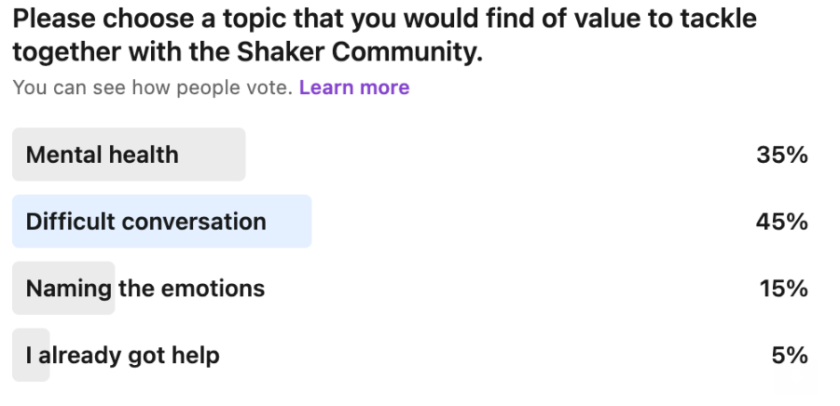Click the 5% vote percentage
The height and width of the screenshot is (406, 840).
(x=789, y=355)
